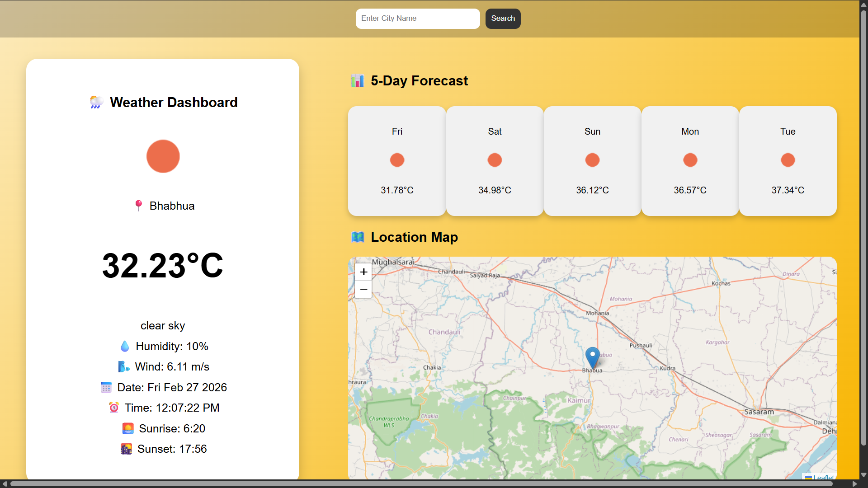The height and width of the screenshot is (488, 868).
Task: Open the Leaflet attribution link
Action: pyautogui.click(x=823, y=477)
